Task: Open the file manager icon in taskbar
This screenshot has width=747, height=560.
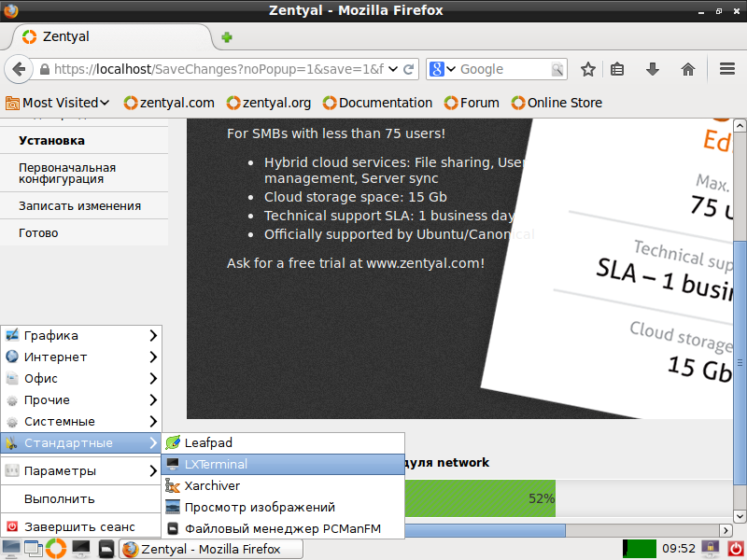Action: 106,549
